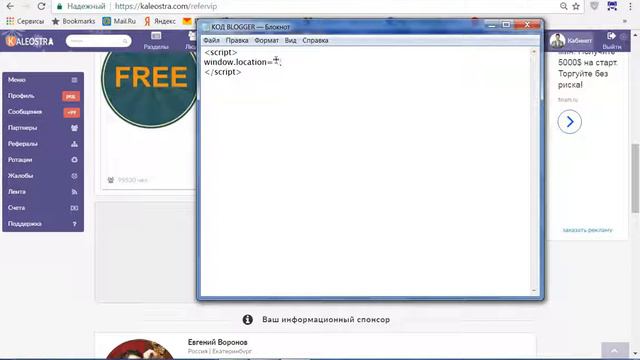The image size is (640, 360).
Task: Click the Евгений Воронов sponsor name
Action: tap(218, 342)
